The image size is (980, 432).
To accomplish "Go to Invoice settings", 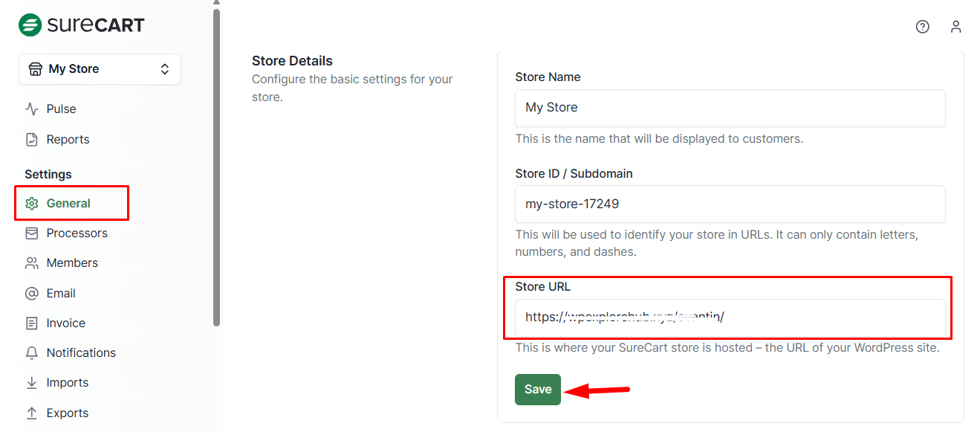I will click(65, 323).
